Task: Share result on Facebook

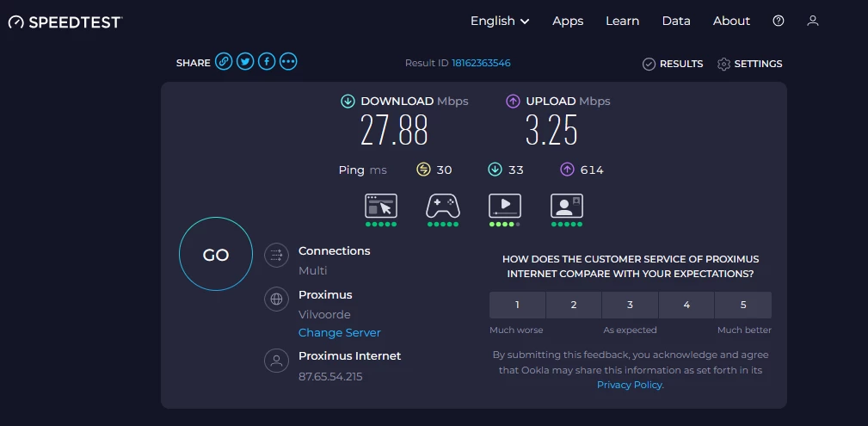Action: click(x=267, y=62)
